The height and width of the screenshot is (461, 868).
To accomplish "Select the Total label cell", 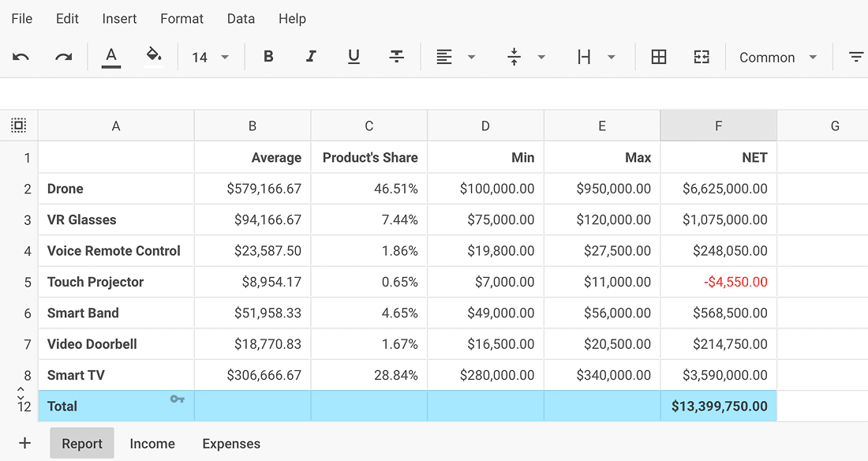I will pyautogui.click(x=116, y=407).
